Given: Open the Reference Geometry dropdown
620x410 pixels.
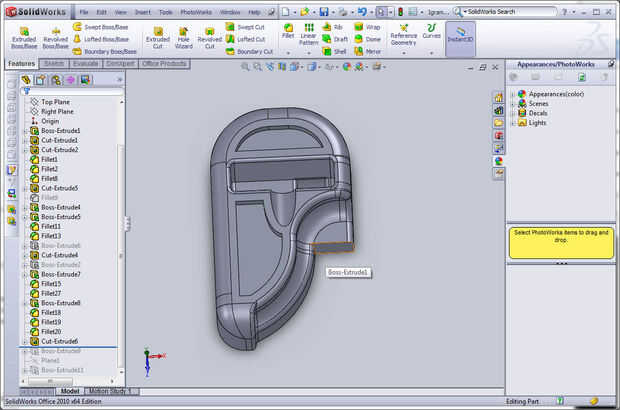Looking at the screenshot, I should [403, 37].
